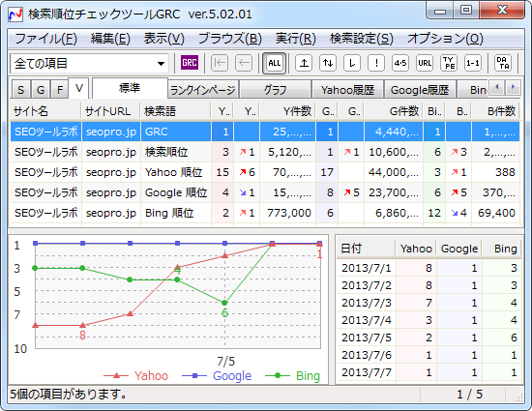This screenshot has height=411, width=532.
Task: Sort by サイト名 column header
Action: [45, 111]
